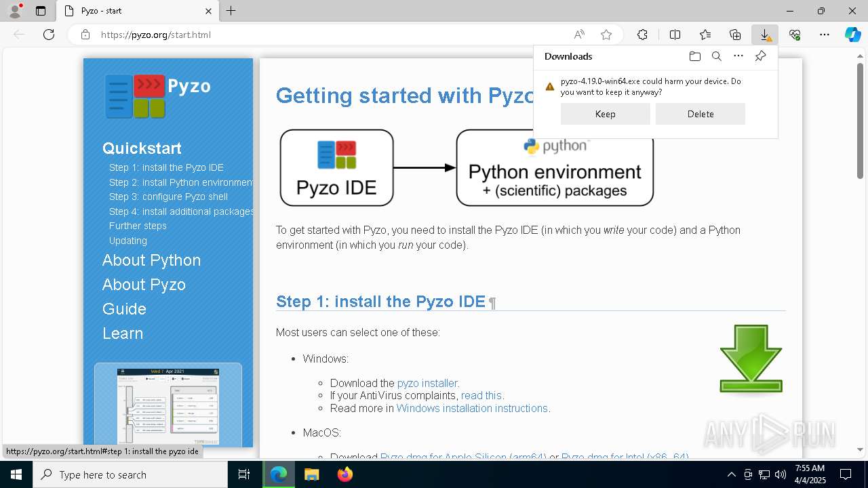This screenshot has height=488, width=868.
Task: Open Read aloud from address bar
Action: [x=579, y=35]
